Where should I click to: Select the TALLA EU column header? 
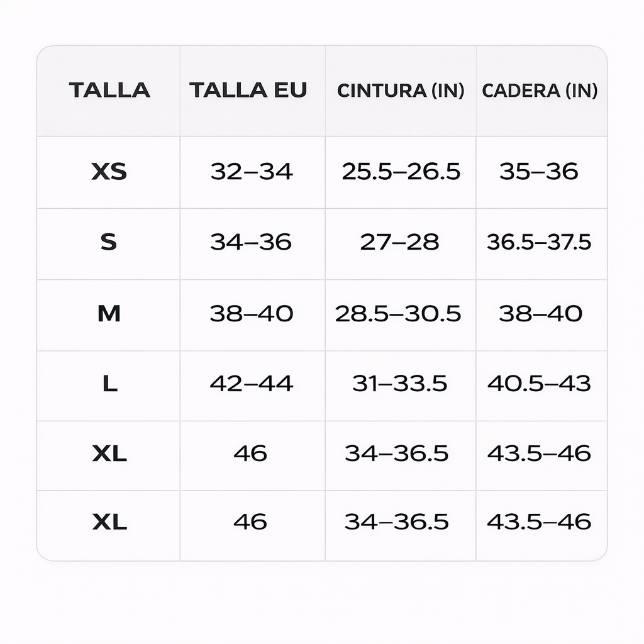(248, 90)
